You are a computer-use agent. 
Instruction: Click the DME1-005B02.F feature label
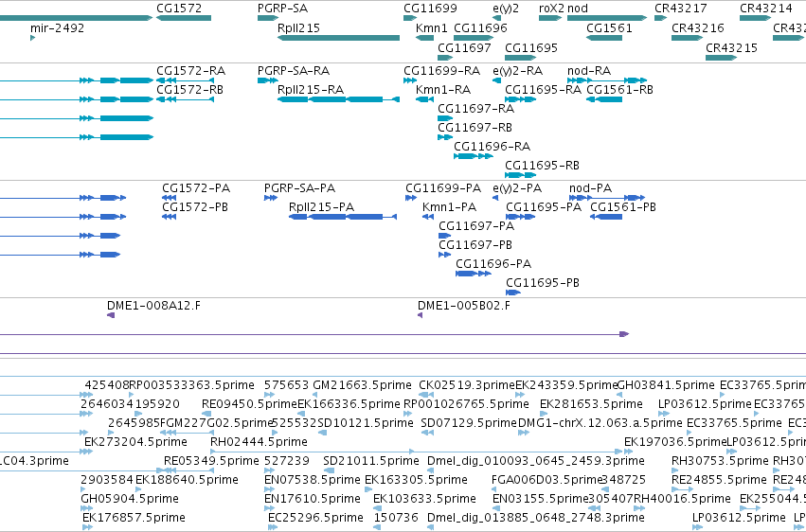pyautogui.click(x=464, y=306)
